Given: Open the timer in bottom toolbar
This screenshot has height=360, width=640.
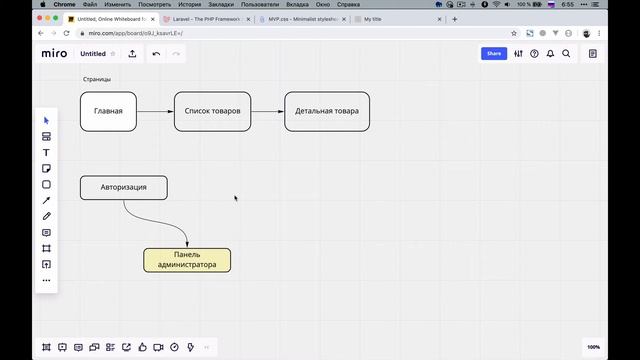Looking at the screenshot, I should (x=174, y=347).
